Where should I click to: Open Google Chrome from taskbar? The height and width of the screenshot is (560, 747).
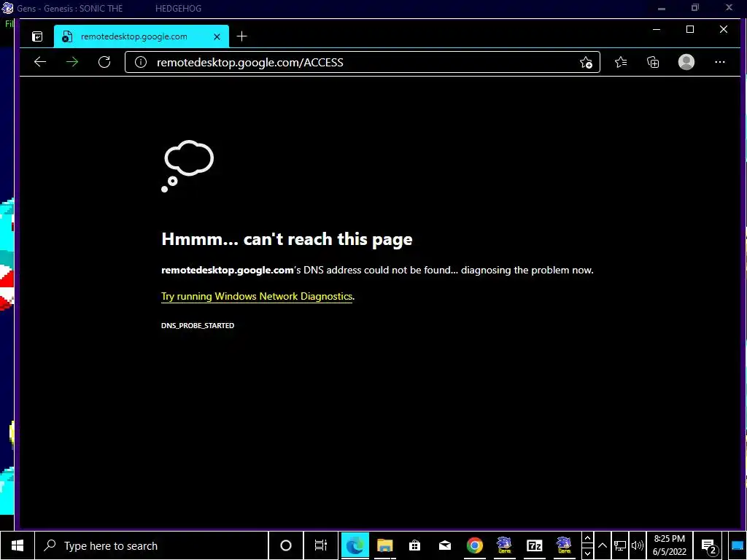(x=474, y=545)
